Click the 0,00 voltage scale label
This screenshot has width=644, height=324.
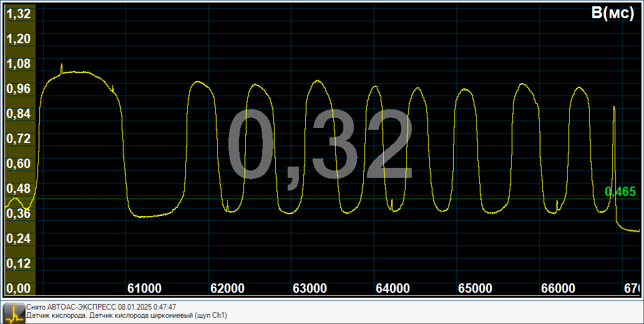coord(19,288)
